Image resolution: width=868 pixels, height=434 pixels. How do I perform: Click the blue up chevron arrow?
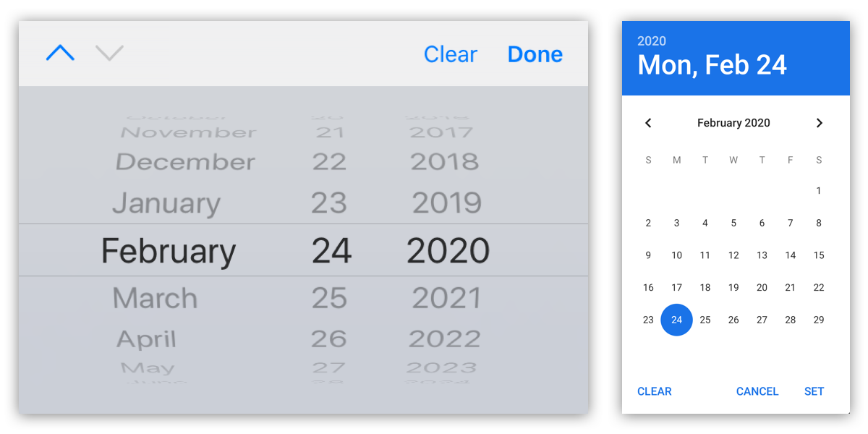[60, 53]
